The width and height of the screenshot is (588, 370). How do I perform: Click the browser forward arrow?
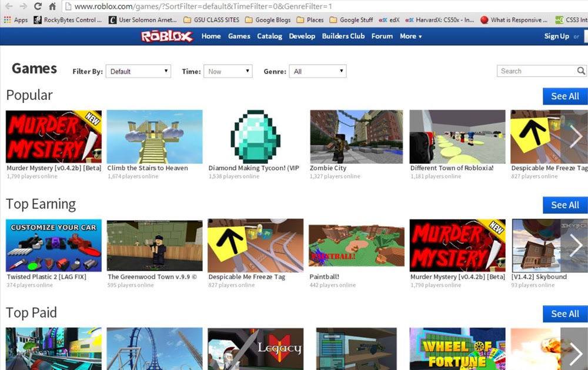23,6
